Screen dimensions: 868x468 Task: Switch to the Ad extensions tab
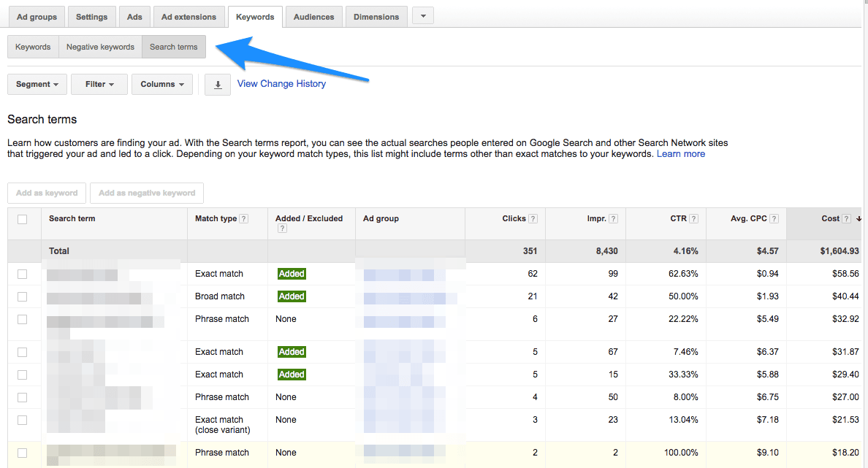click(x=189, y=17)
